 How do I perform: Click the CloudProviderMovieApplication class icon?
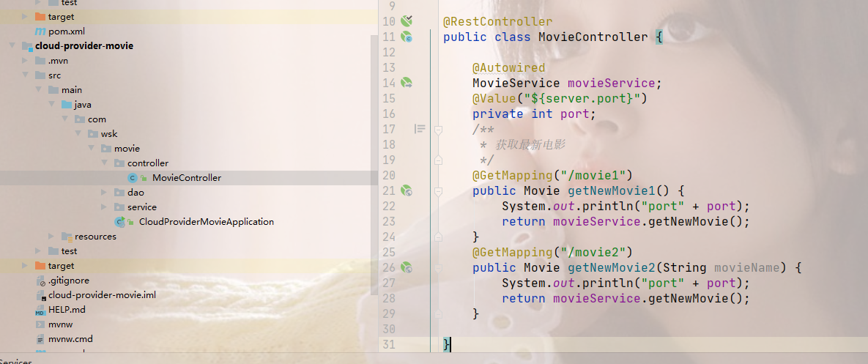click(x=119, y=222)
